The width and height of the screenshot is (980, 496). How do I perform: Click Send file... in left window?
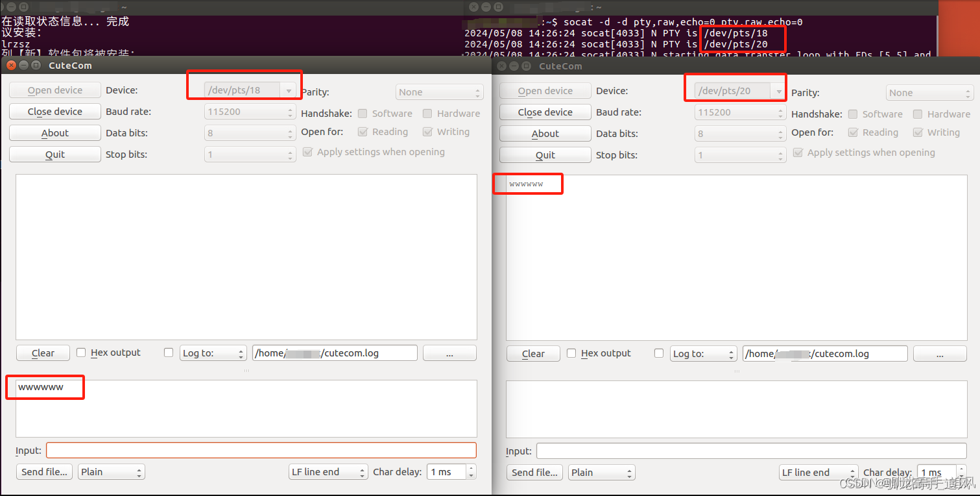(44, 472)
